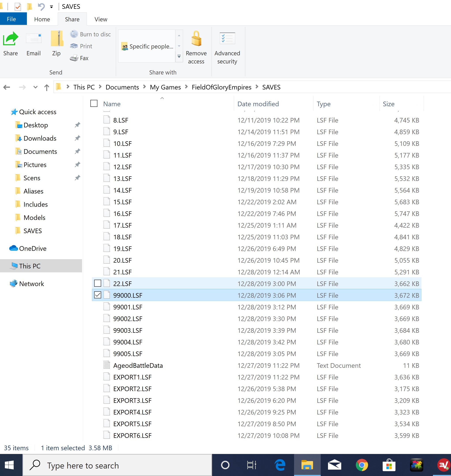Viewport: 451px width, 476px height.
Task: Open Cortana from the taskbar
Action: click(225, 465)
